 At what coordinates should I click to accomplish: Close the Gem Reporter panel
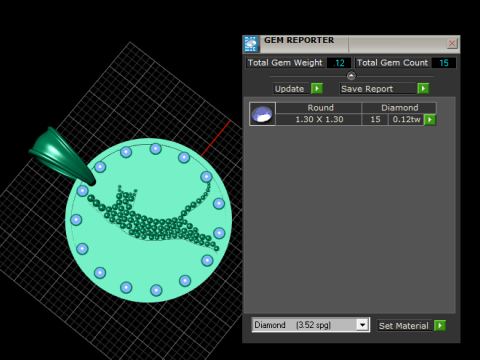[x=452, y=43]
